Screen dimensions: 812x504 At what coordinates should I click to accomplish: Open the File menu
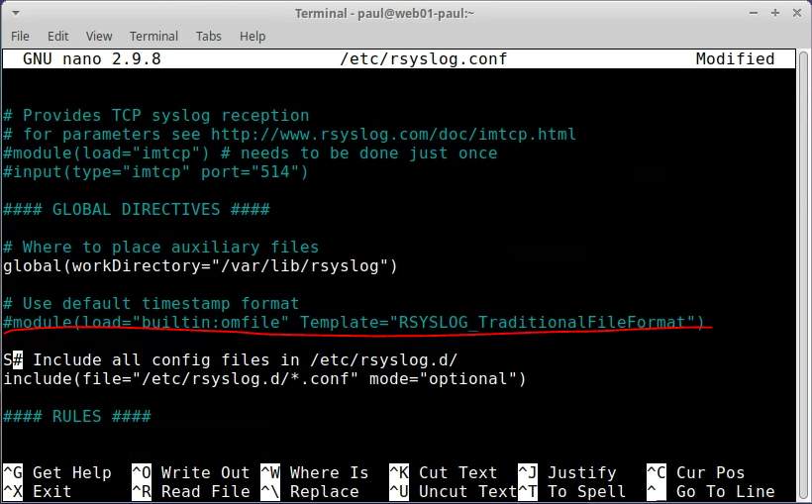click(20, 36)
